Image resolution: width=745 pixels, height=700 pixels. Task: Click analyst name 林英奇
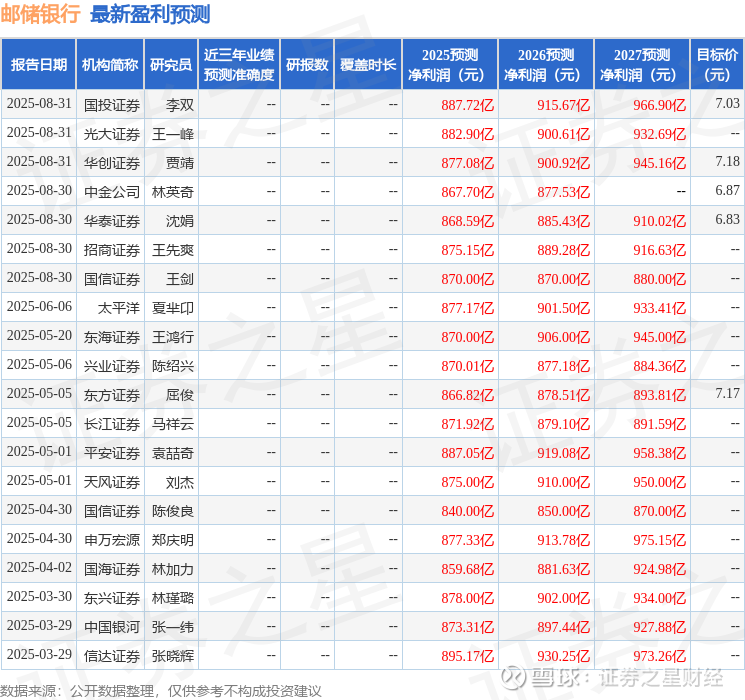pyautogui.click(x=173, y=192)
